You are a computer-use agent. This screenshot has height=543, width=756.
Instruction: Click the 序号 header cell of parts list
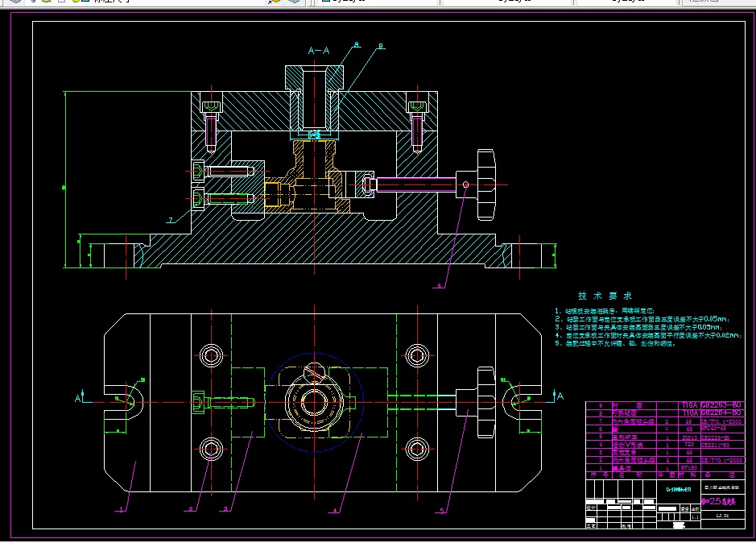[600, 475]
